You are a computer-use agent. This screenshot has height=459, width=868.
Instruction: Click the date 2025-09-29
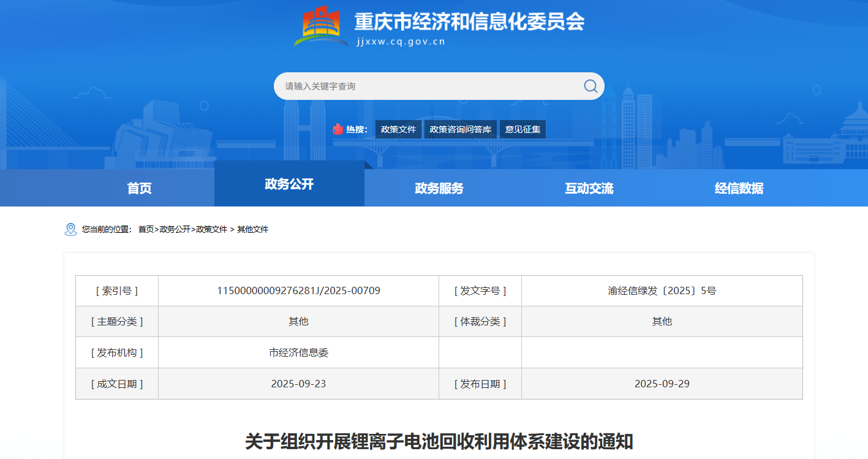click(662, 384)
